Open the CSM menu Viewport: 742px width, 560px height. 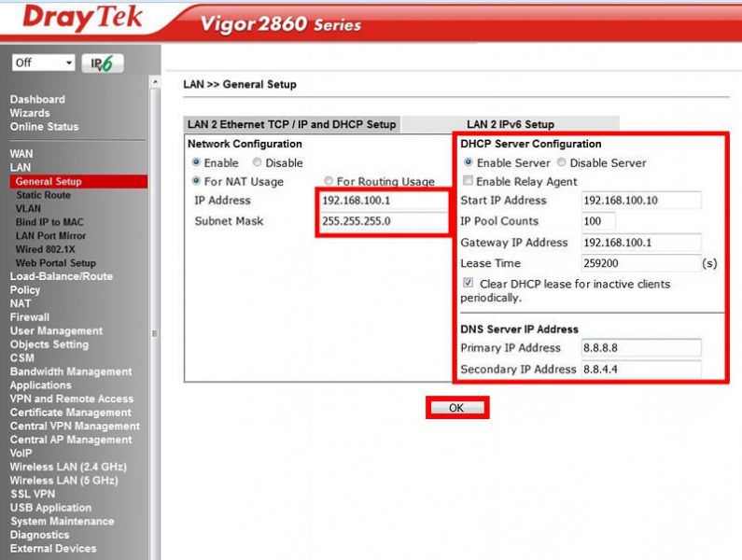[22, 358]
